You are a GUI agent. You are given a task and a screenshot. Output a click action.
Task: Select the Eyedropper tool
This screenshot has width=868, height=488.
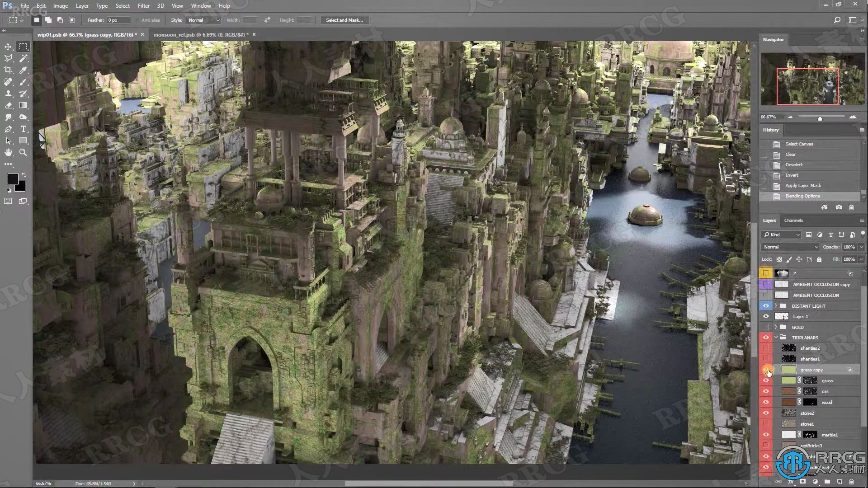click(23, 70)
